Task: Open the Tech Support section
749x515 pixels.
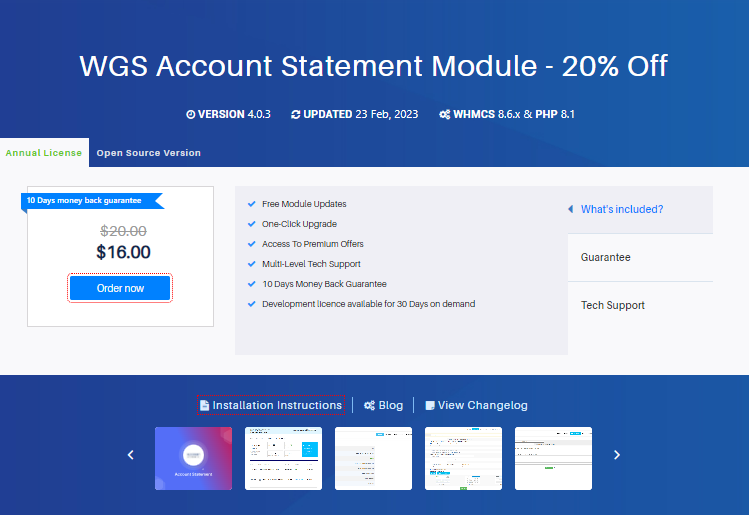Action: point(640,305)
